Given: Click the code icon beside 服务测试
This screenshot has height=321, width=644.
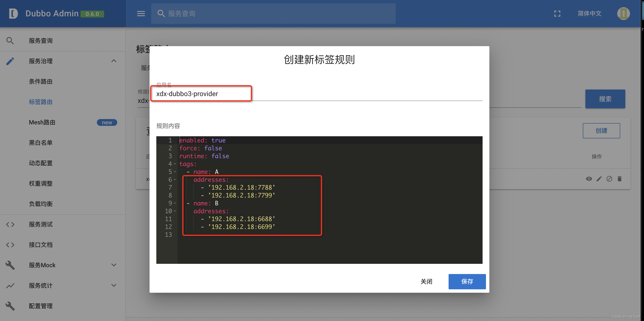Looking at the screenshot, I should 10,224.
